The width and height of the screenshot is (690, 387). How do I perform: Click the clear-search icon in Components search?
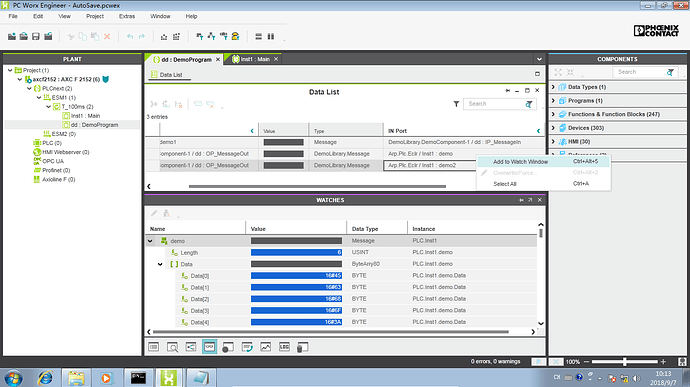(670, 72)
